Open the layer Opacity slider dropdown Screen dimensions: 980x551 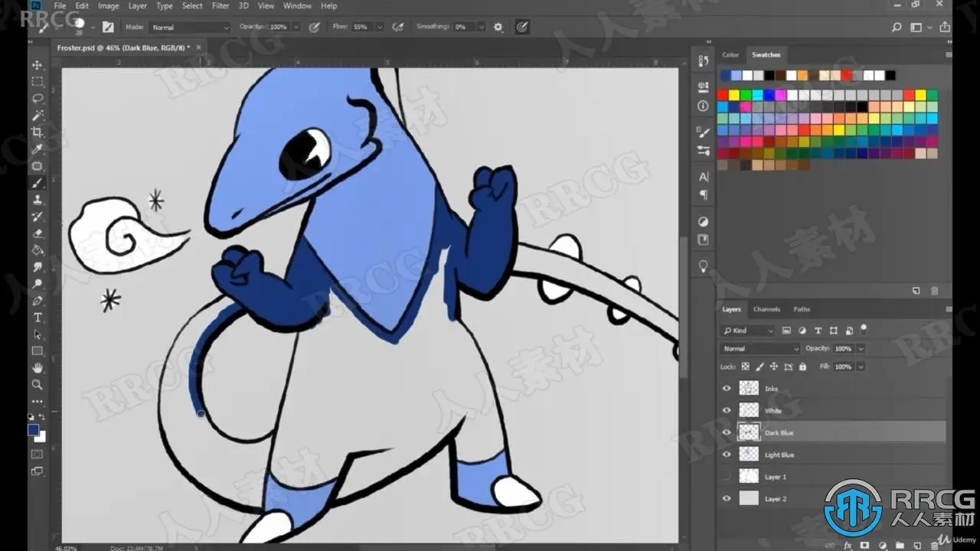click(861, 348)
